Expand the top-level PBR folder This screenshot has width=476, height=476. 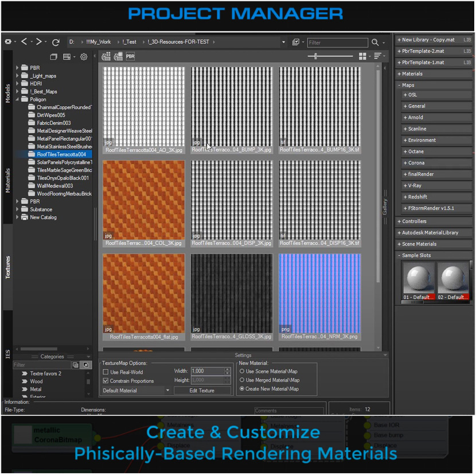17,68
